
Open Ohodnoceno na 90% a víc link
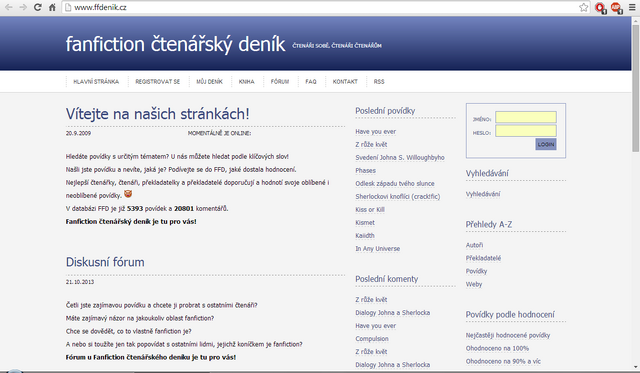[x=503, y=361]
